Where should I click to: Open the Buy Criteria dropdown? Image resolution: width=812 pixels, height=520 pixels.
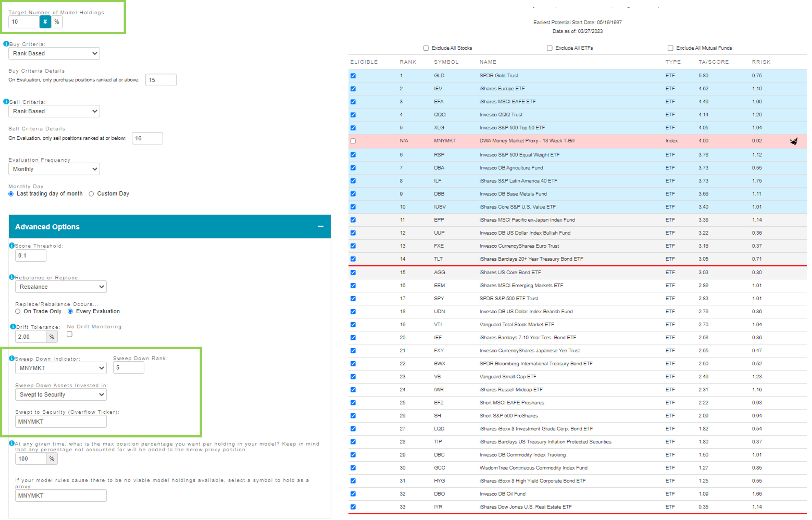54,53
